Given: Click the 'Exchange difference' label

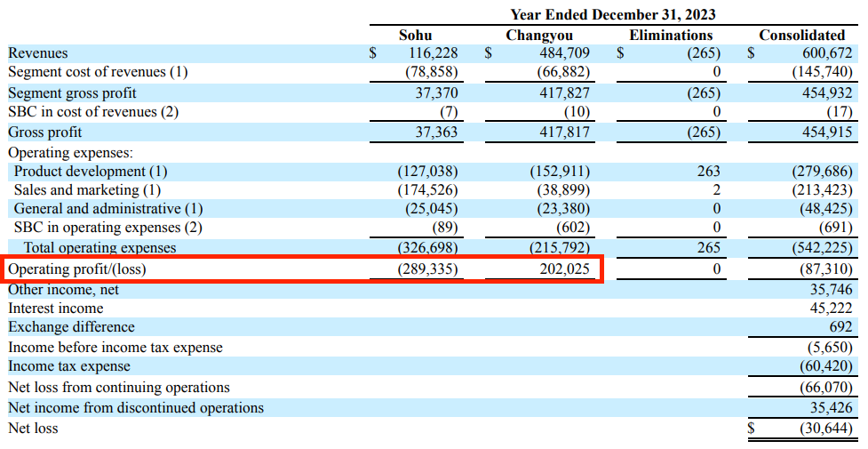Looking at the screenshot, I should coord(71,327).
